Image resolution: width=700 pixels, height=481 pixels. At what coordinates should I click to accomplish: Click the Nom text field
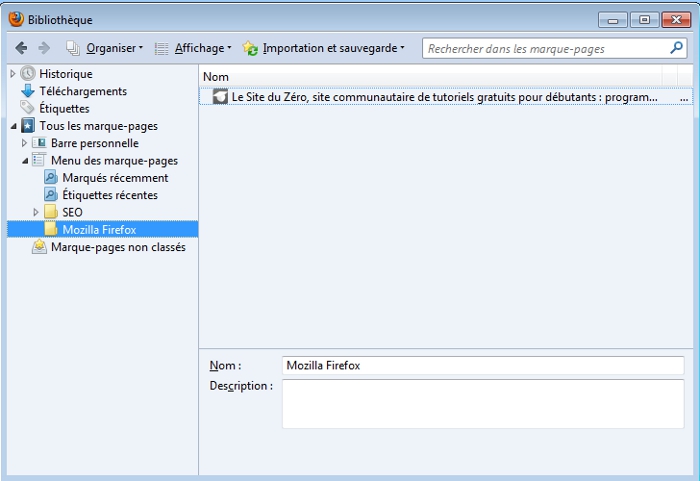click(483, 365)
